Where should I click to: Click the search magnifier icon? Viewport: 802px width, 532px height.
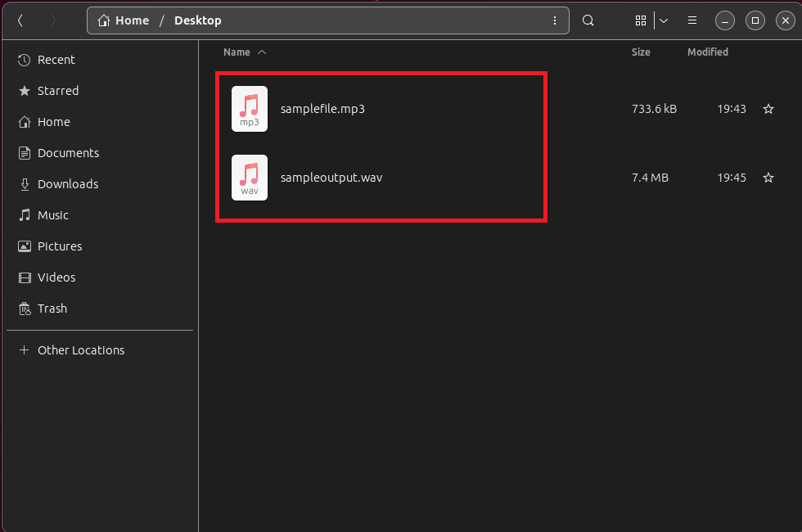coord(588,20)
